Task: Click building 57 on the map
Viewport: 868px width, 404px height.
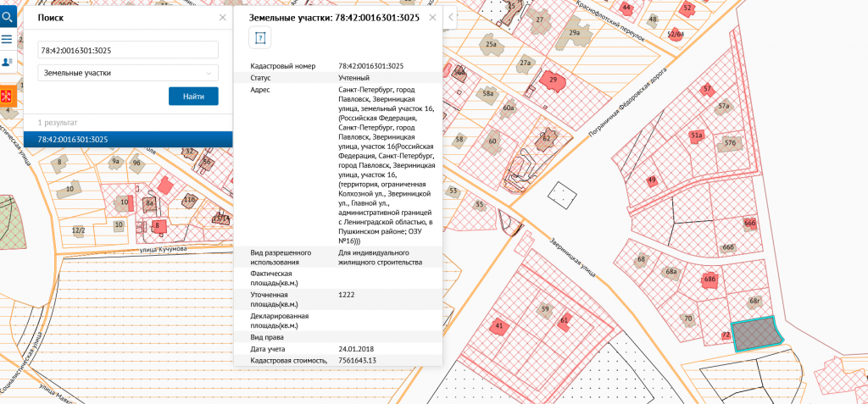Action: (x=707, y=89)
